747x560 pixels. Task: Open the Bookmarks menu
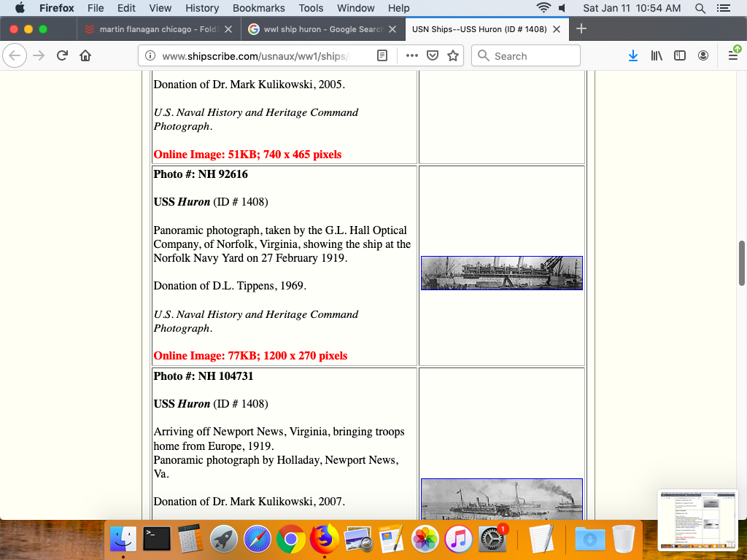click(258, 8)
